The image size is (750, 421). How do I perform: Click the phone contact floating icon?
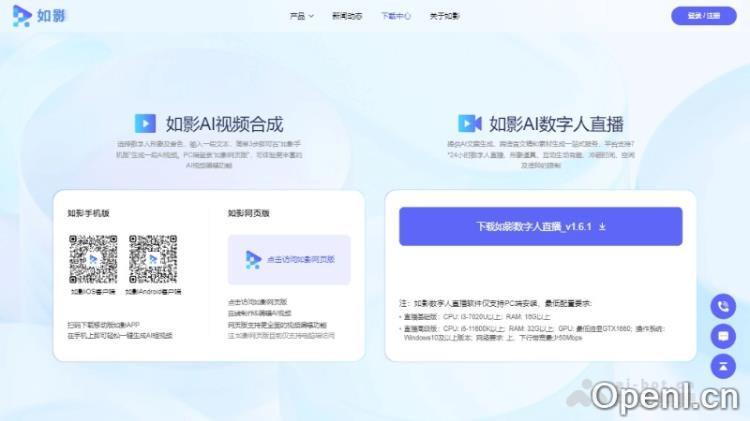tap(723, 306)
